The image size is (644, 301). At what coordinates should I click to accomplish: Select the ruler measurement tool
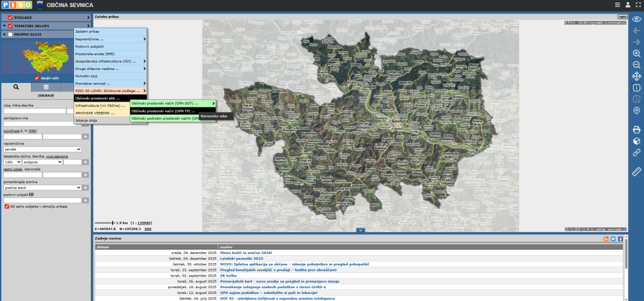point(636,171)
